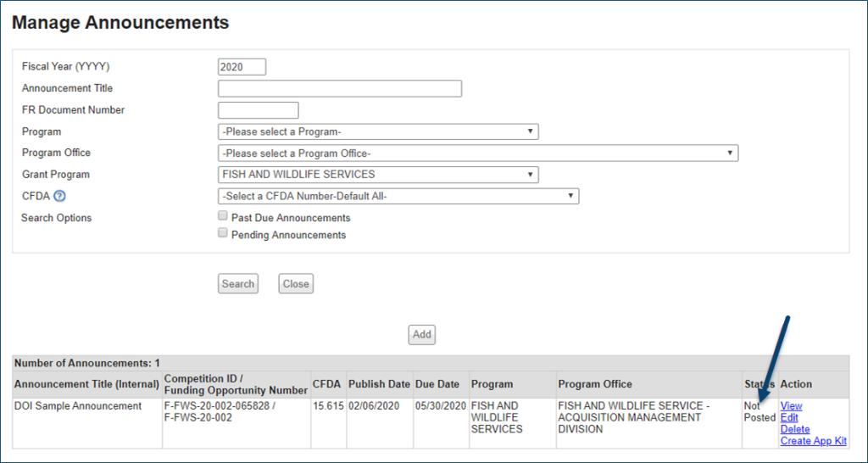Viewport: 868px width, 463px height.
Task: Open the Grant Program dropdown
Action: 378,175
